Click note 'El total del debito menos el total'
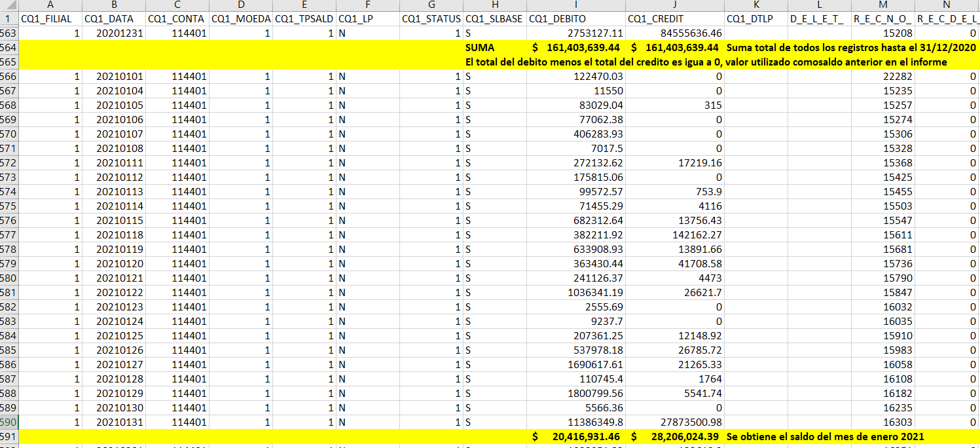This screenshot has height=448, width=980. coord(706,62)
